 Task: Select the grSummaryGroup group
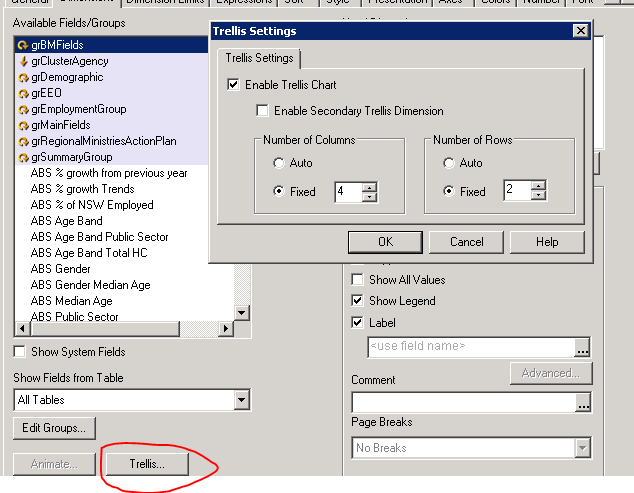click(112, 157)
